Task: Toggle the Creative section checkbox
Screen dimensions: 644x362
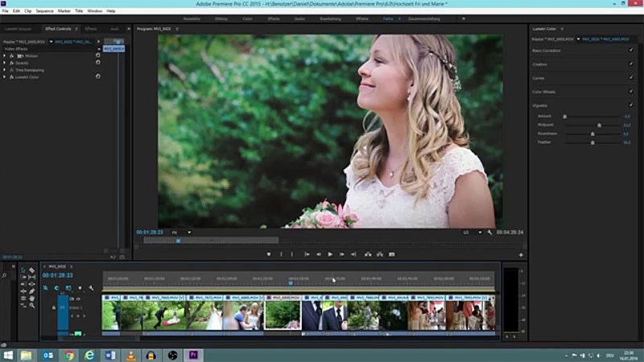Action: (x=631, y=64)
